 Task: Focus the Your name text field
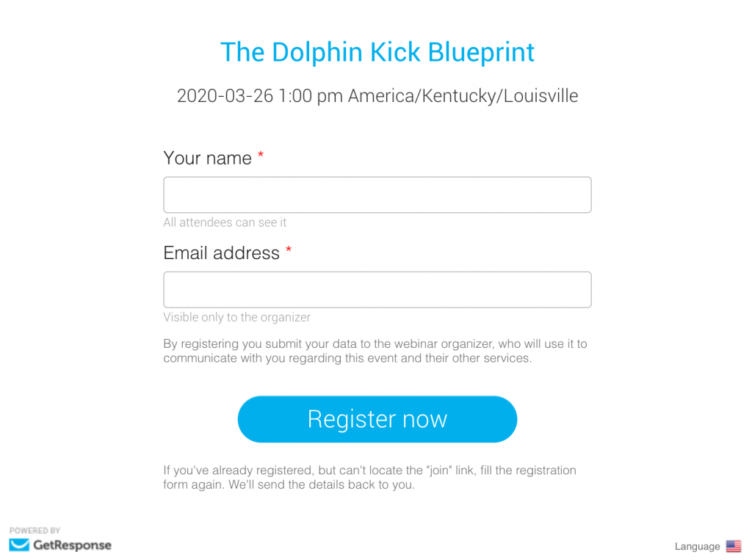pos(377,195)
